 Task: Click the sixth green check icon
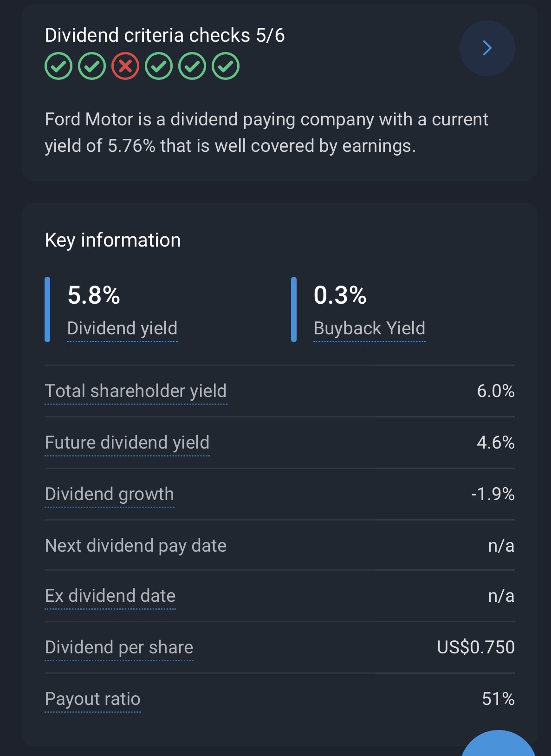pyautogui.click(x=226, y=66)
